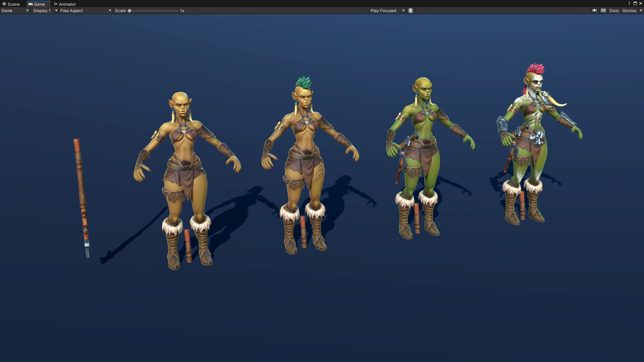Click the grid overlay icon left of Stats
The image size is (644, 362).
pyautogui.click(x=604, y=10)
